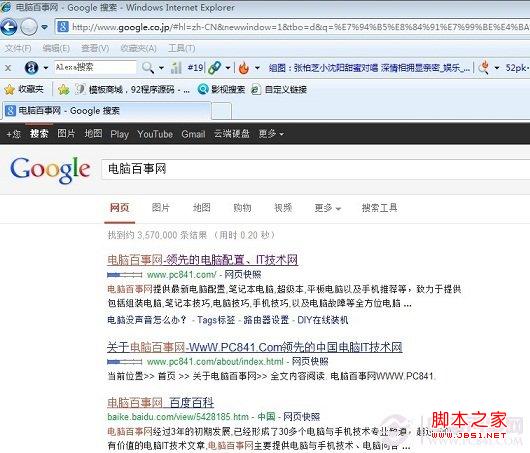Open the 影视搜索 bookmark
This screenshot has height=453, width=530.
click(x=221, y=89)
